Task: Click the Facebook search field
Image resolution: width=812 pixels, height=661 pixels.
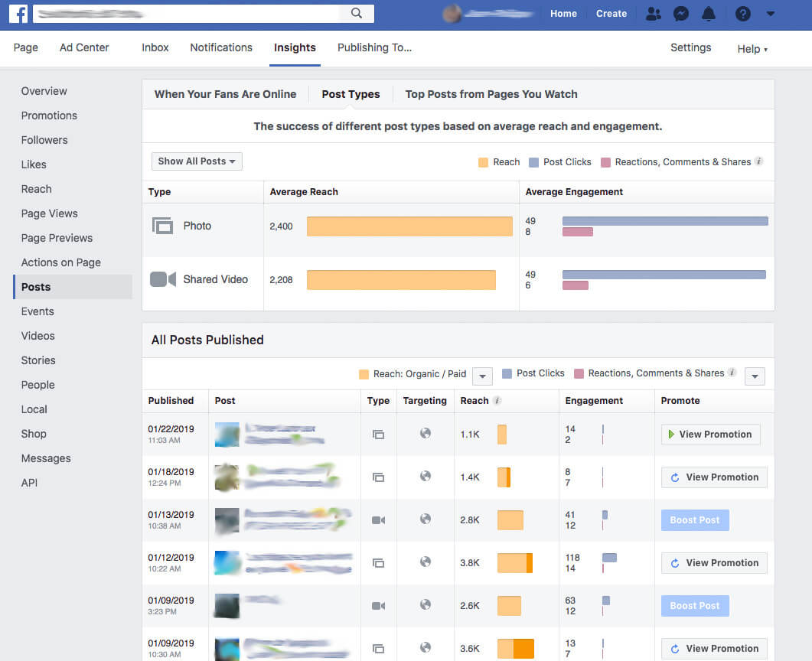Action: tap(187, 14)
